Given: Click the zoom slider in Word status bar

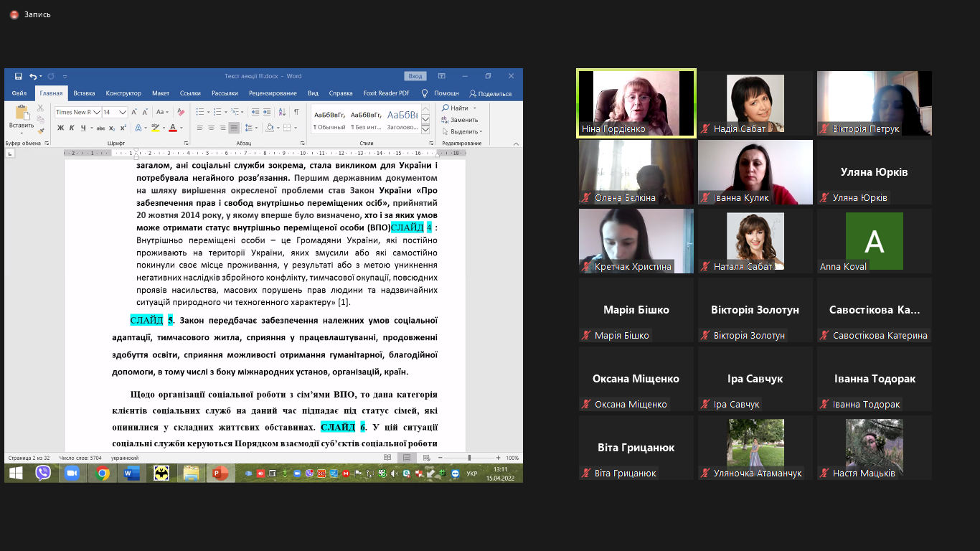Looking at the screenshot, I should point(468,458).
